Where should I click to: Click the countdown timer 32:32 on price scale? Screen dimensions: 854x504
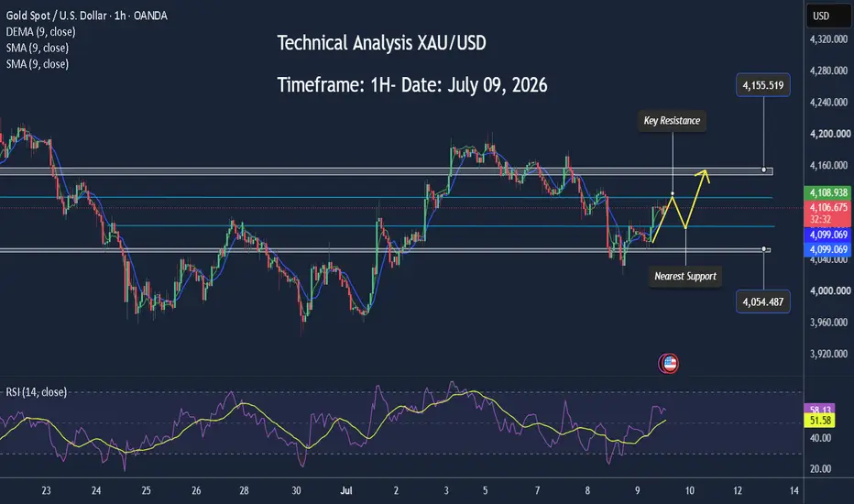pos(820,220)
